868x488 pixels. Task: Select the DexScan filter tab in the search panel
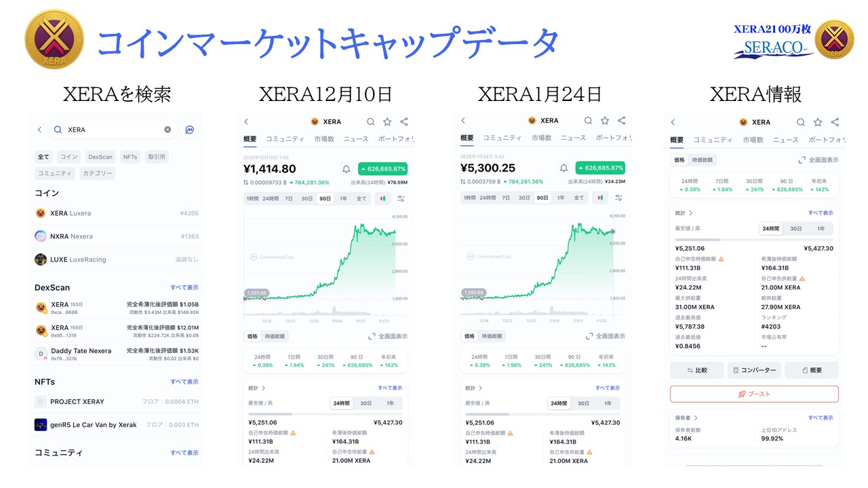[100, 157]
